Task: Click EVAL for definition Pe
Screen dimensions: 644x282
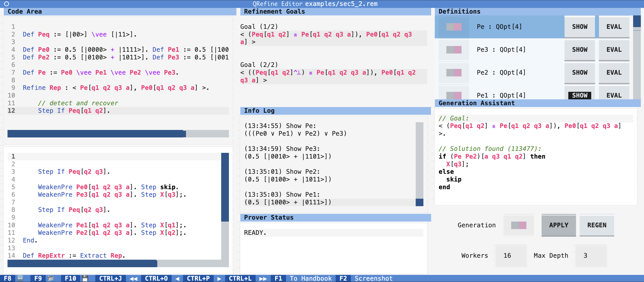Action: [x=614, y=27]
